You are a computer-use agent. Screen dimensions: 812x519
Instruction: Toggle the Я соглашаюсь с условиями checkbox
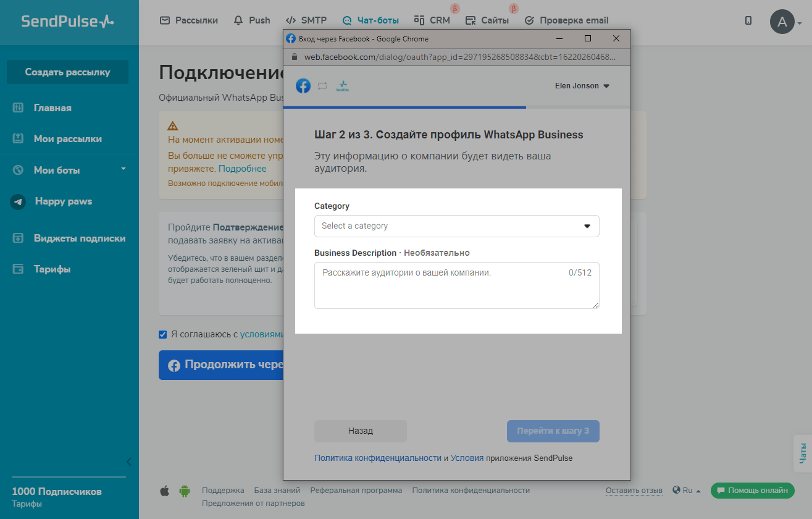[x=163, y=334]
